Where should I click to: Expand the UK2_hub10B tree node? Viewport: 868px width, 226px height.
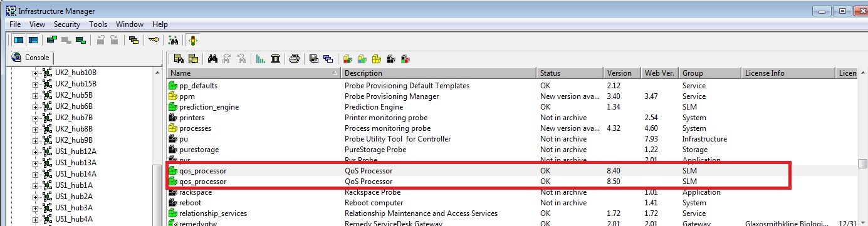[x=36, y=73]
